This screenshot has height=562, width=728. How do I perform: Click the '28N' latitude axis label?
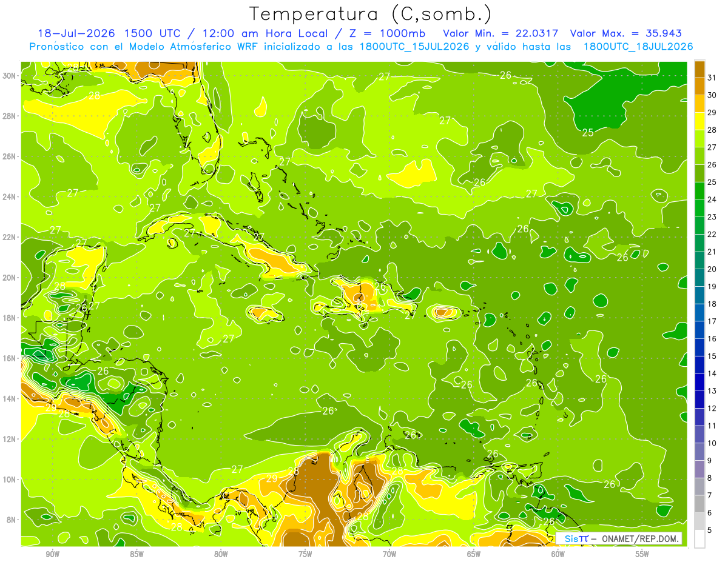(10, 116)
